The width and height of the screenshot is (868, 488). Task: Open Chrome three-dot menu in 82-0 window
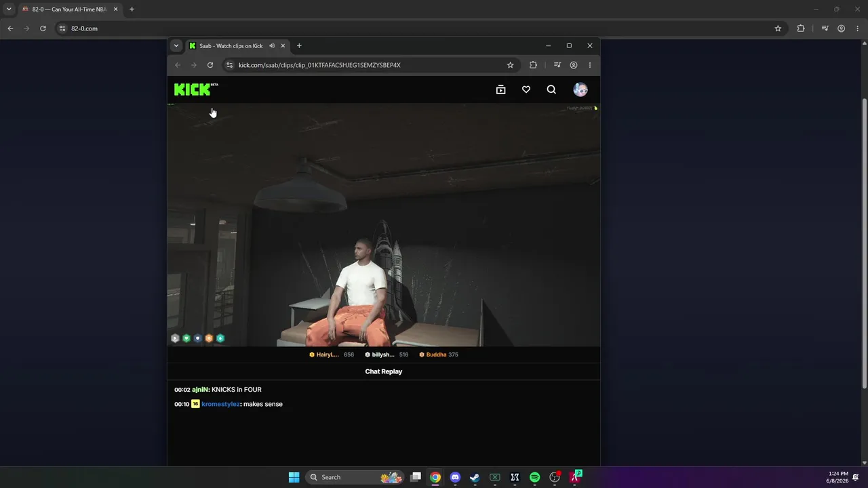point(858,28)
